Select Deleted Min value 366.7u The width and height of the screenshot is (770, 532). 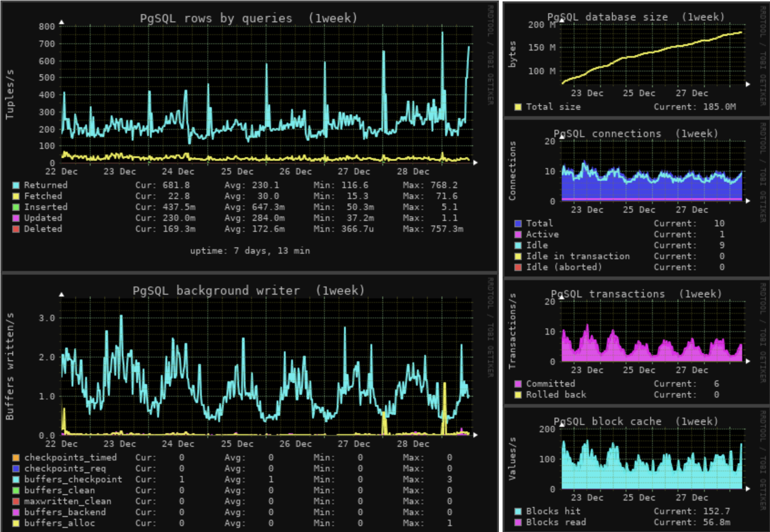(x=358, y=229)
